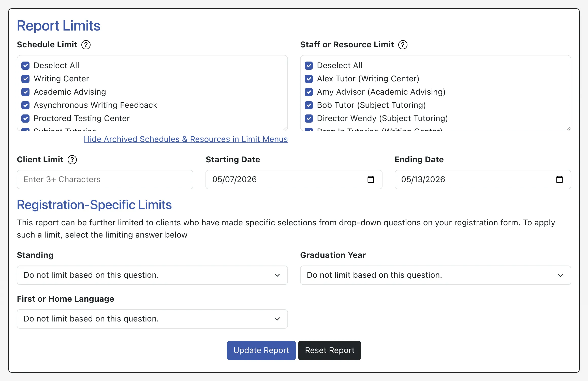The height and width of the screenshot is (381, 588).
Task: Grab Staff or Resource list resize handle
Action: [x=568, y=128]
